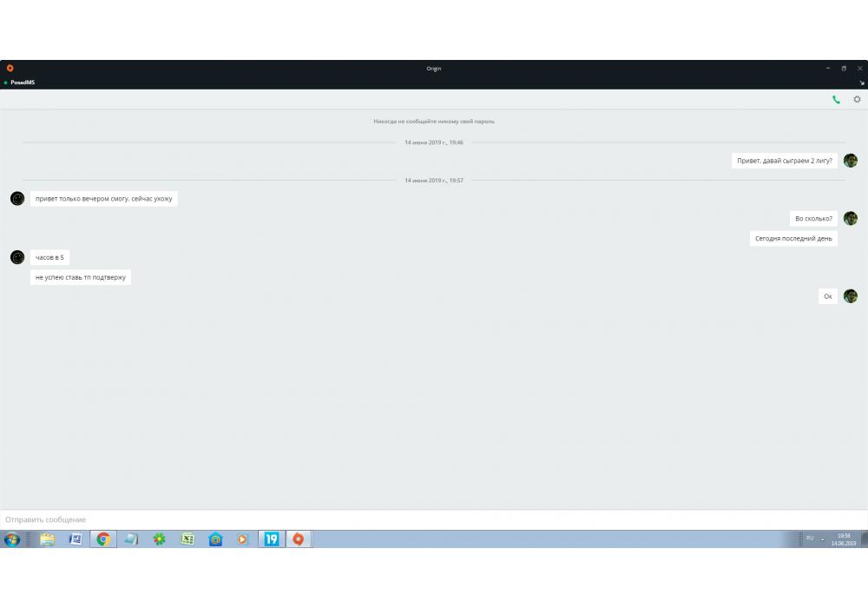
Task: Switch to FIFA 19 in the taskbar
Action: point(271,539)
